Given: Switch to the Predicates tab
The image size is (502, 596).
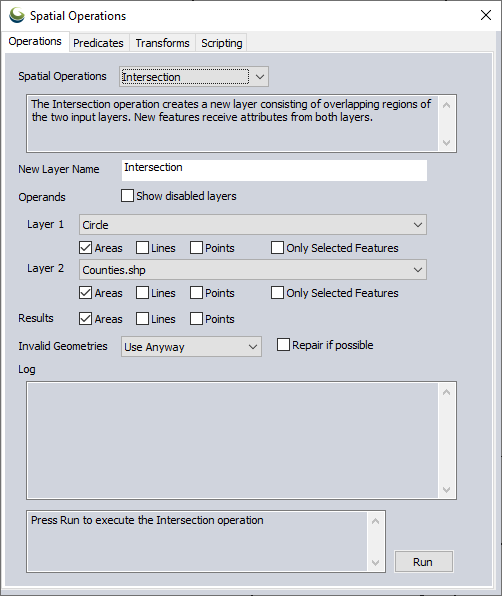Looking at the screenshot, I should pyautogui.click(x=98, y=43).
